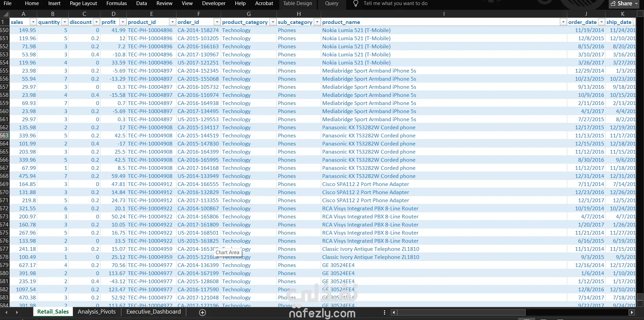644x320 pixels.
Task: Click the Select All corner triangle
Action: click(x=5, y=14)
